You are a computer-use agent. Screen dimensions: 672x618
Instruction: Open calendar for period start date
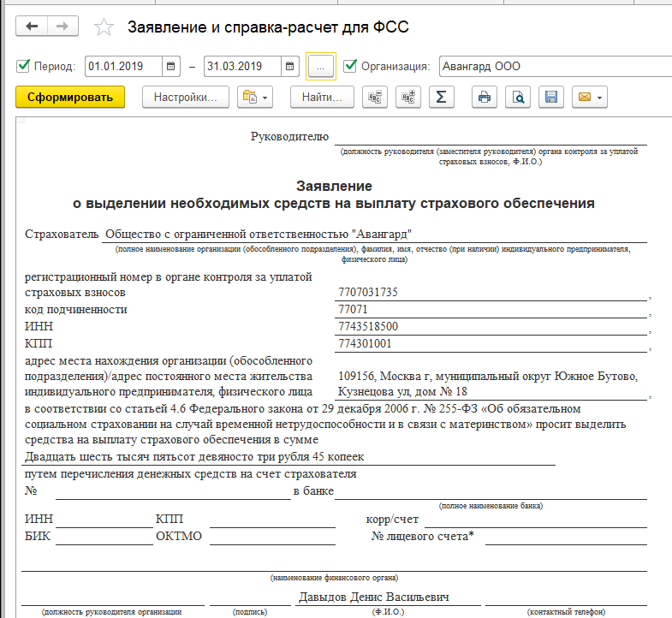coord(172,66)
